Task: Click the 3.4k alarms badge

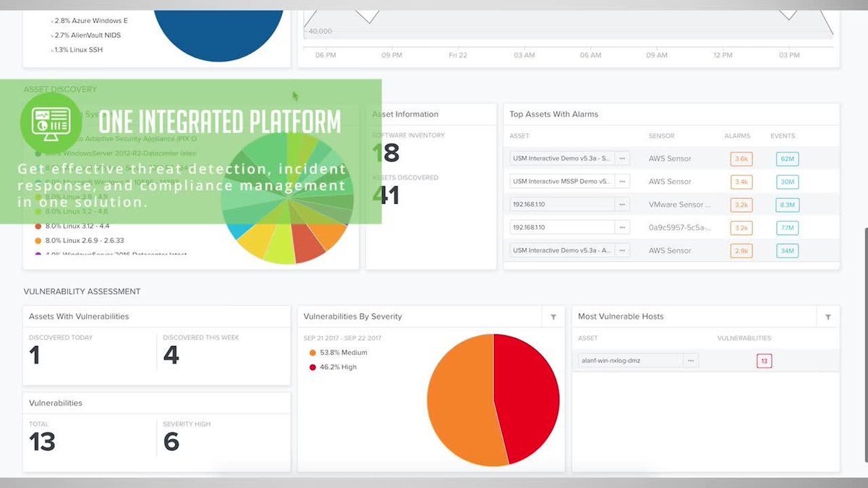Action: coord(741,181)
